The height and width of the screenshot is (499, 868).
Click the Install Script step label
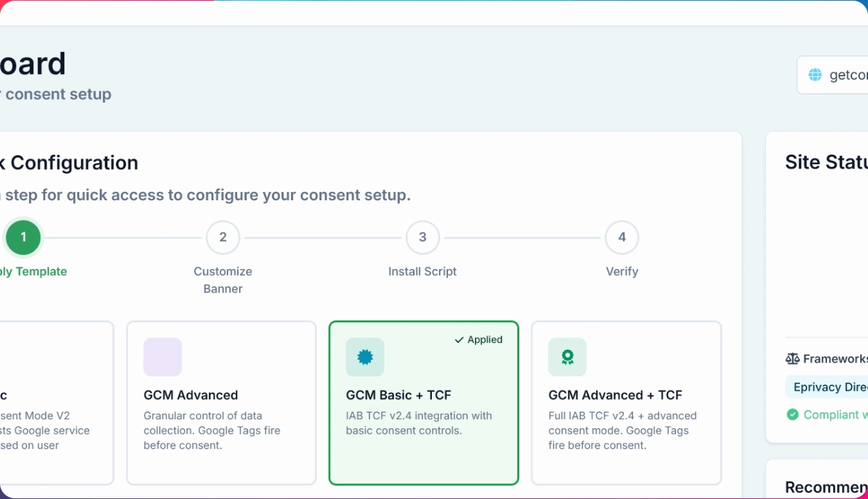422,272
